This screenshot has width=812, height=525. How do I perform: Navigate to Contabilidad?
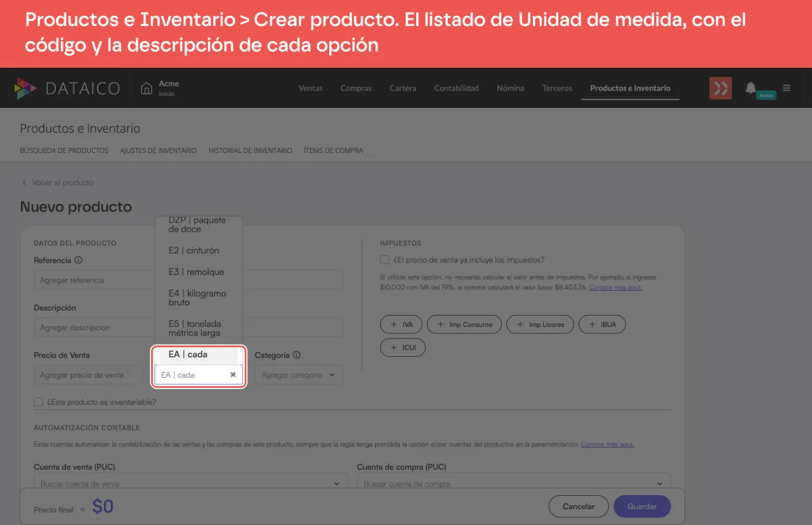click(456, 88)
